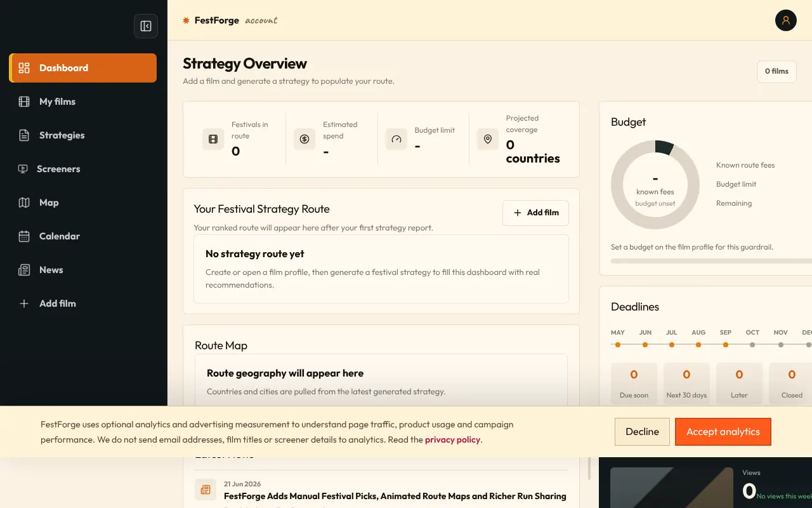Click the Remaining legend label in Budget
The image size is (812, 508).
734,203
